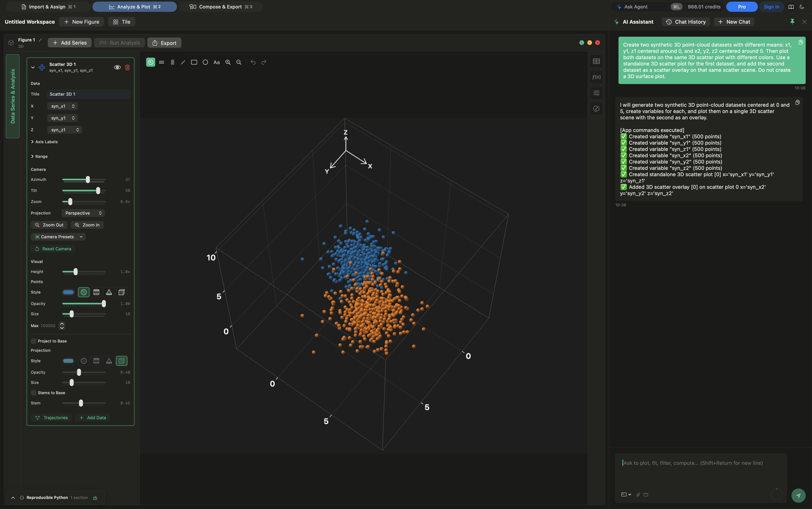Click the pencil icon to rename Figure 1
This screenshot has height=509, width=812.
click(x=40, y=40)
